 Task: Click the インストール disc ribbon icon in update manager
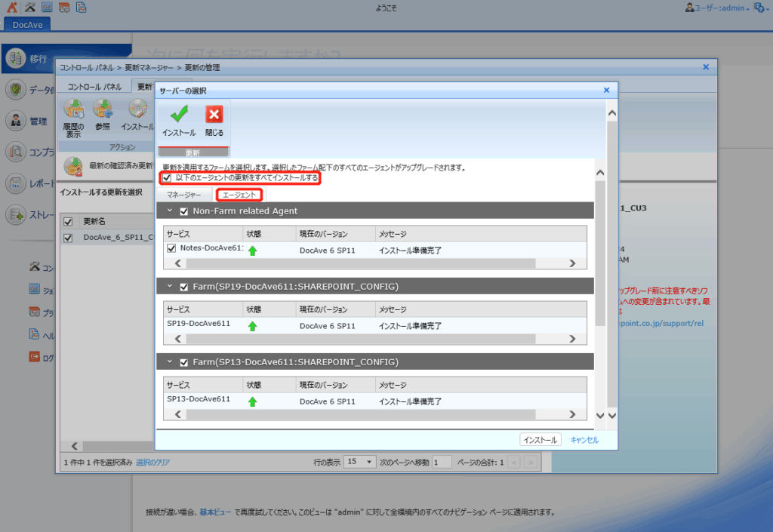[138, 109]
